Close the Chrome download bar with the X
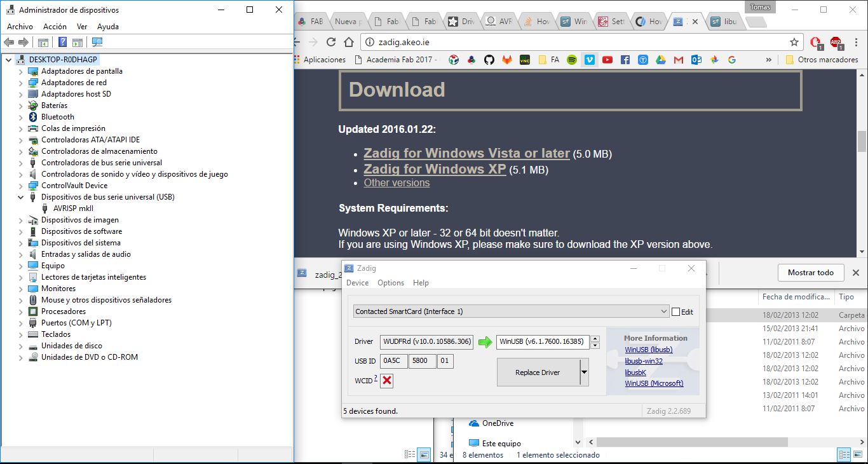The width and height of the screenshot is (868, 464). pos(855,273)
